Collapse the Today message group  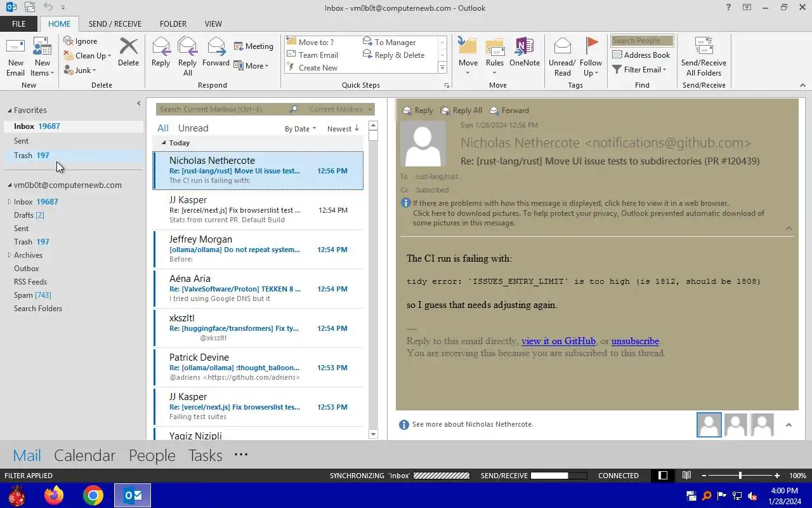[x=164, y=143]
